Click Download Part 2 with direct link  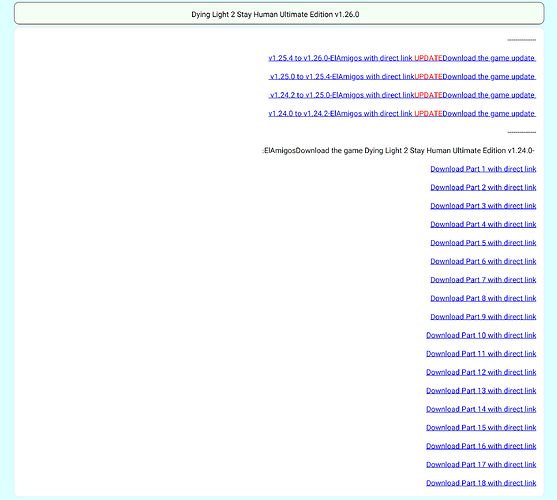483,188
